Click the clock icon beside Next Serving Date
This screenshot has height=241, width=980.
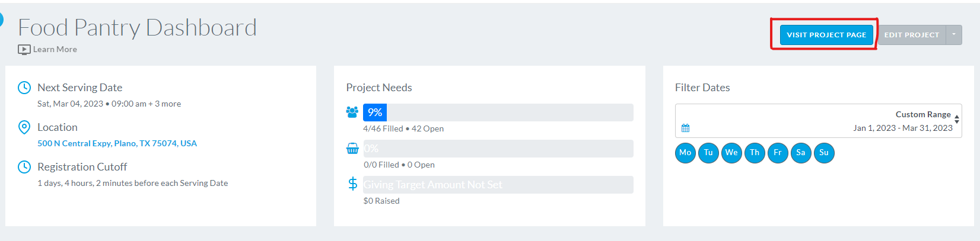(24, 88)
